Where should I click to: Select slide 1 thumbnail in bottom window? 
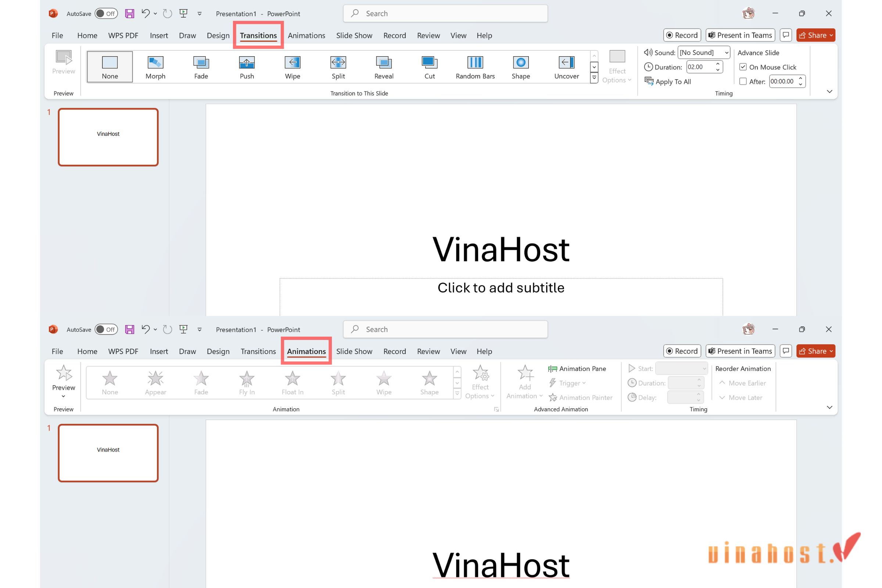pyautogui.click(x=108, y=453)
